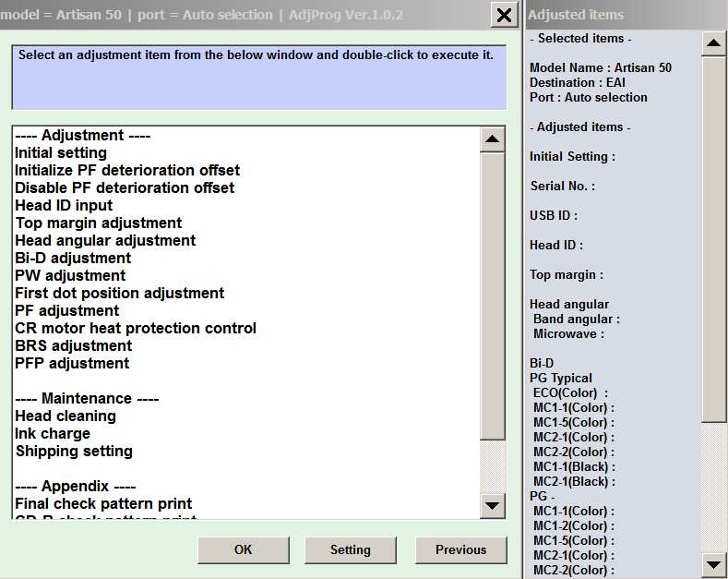
Task: Click up arrow of Adjusted items scrollbar
Action: (x=713, y=43)
